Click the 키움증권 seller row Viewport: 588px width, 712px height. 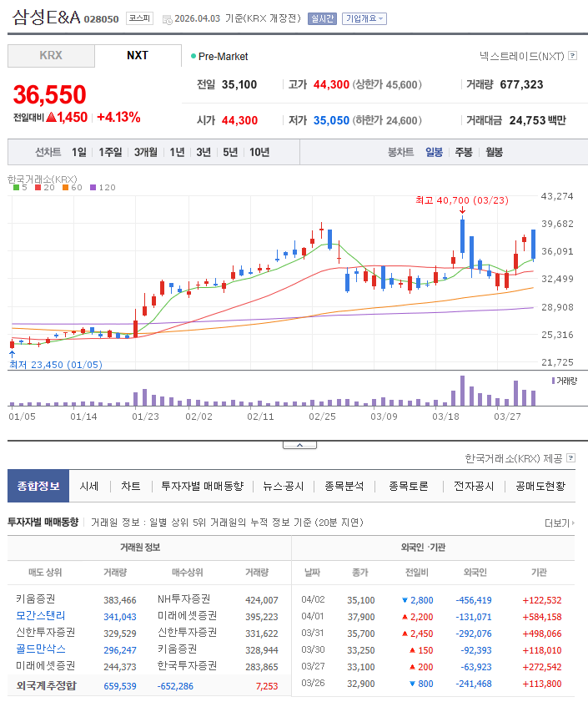coord(35,599)
